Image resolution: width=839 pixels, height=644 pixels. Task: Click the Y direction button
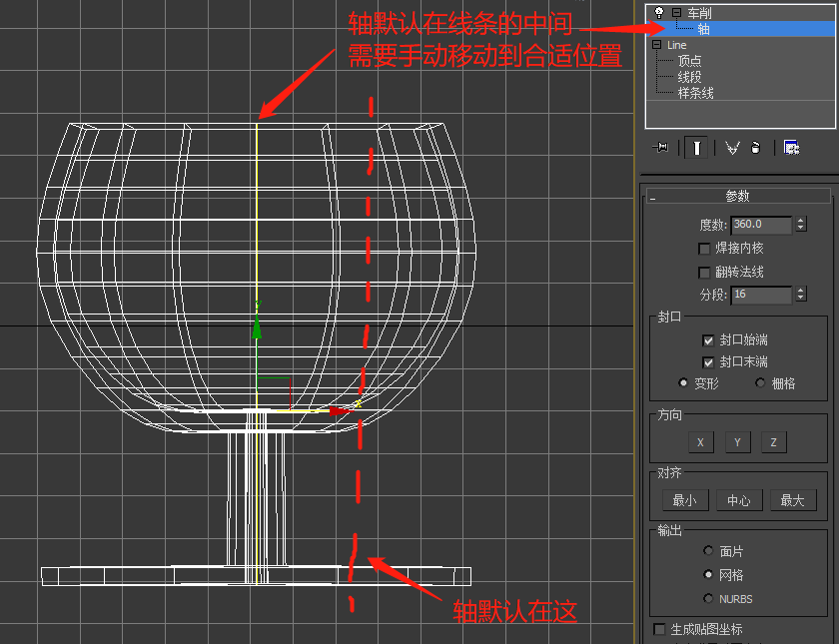click(737, 441)
